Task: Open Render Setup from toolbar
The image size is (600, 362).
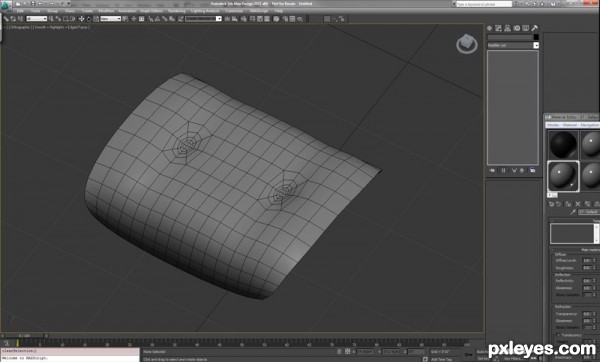Action: 285,19
